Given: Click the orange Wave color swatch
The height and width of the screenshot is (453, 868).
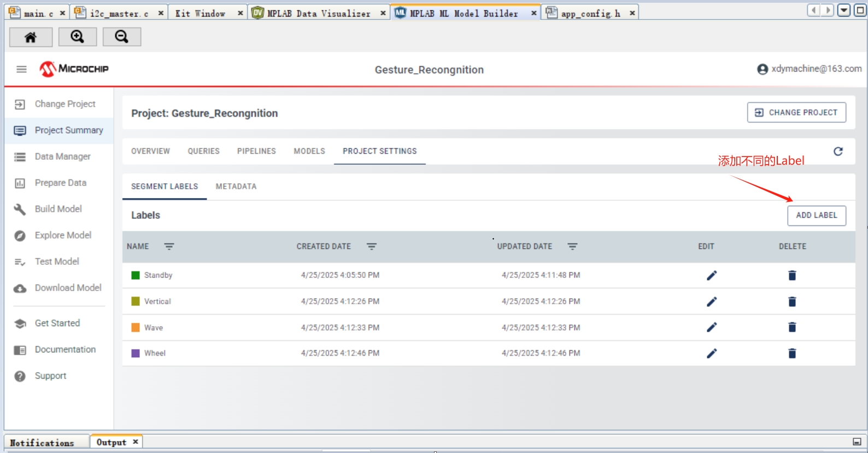Looking at the screenshot, I should point(136,328).
